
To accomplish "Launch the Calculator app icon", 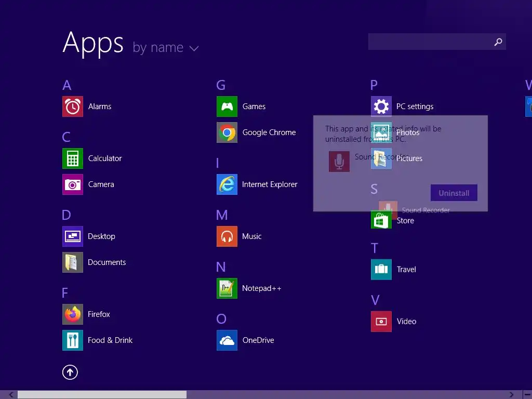I will [x=73, y=158].
